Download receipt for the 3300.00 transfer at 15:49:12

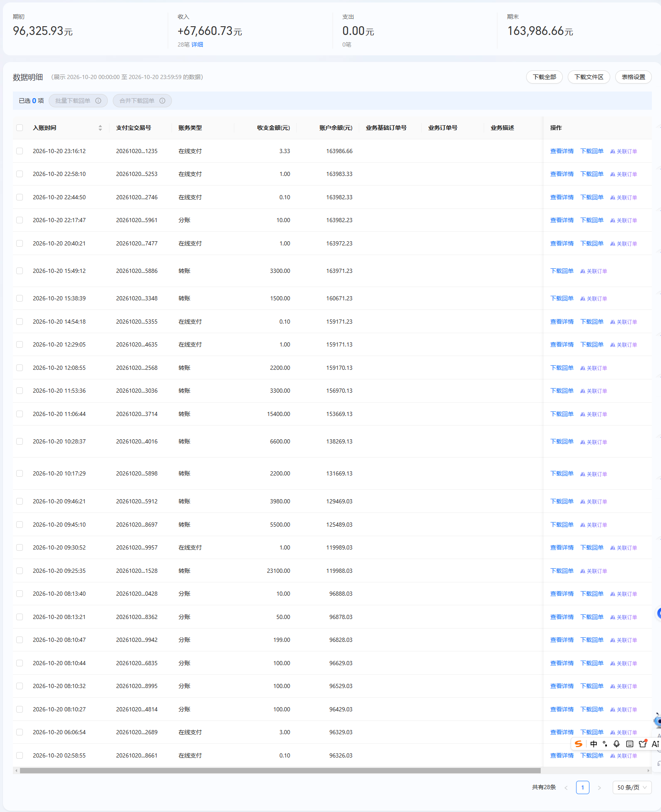tap(562, 271)
